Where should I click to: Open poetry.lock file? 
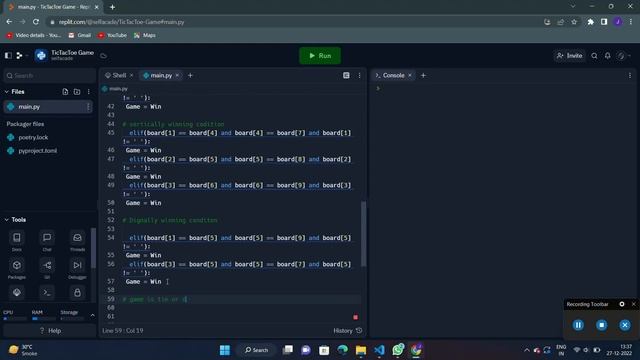coord(33,138)
